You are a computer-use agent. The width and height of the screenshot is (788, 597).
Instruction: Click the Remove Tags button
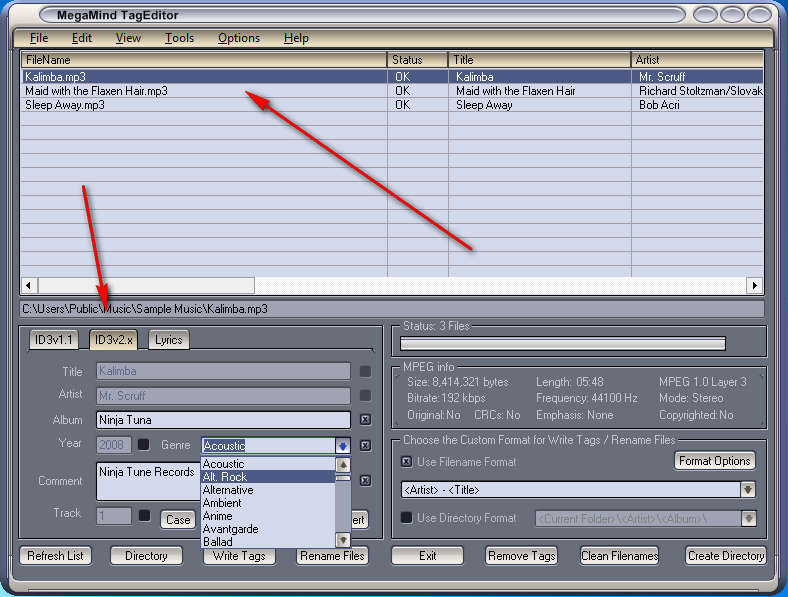pyautogui.click(x=522, y=556)
